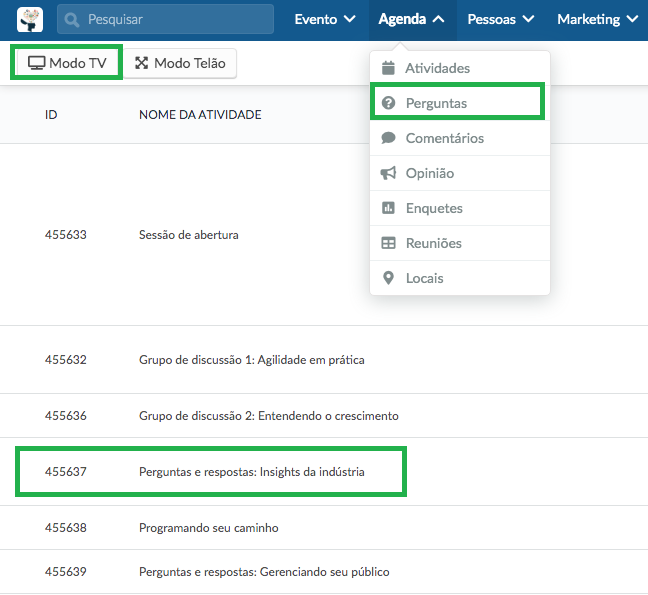
Task: Click activity ID 455636
Action: 66,415
